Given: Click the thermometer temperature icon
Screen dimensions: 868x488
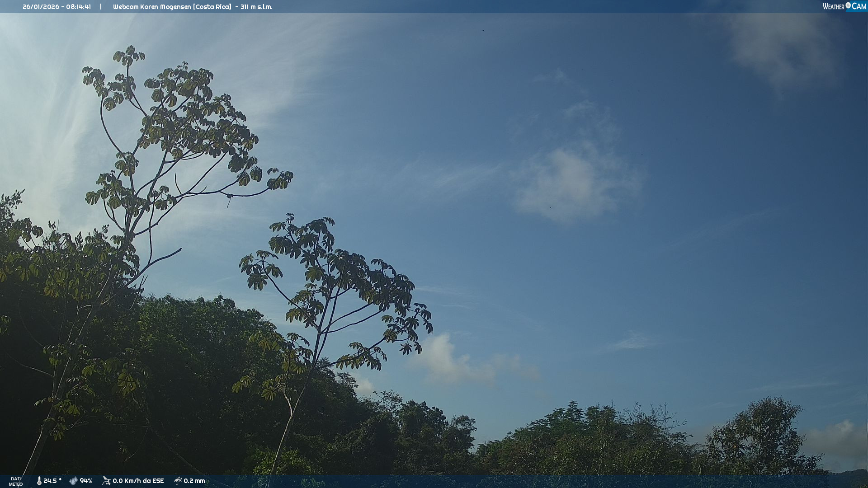Looking at the screenshot, I should pyautogui.click(x=39, y=481).
